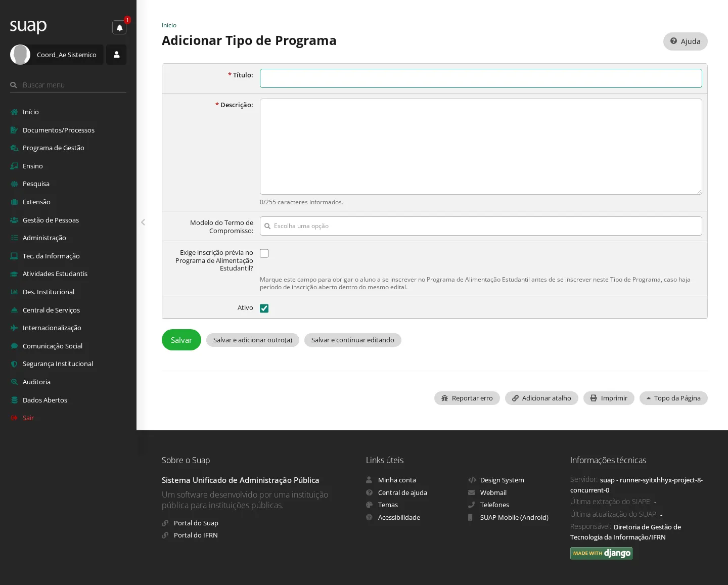Viewport: 728px width, 585px height.
Task: Open the notifications bell icon
Action: [x=119, y=27]
